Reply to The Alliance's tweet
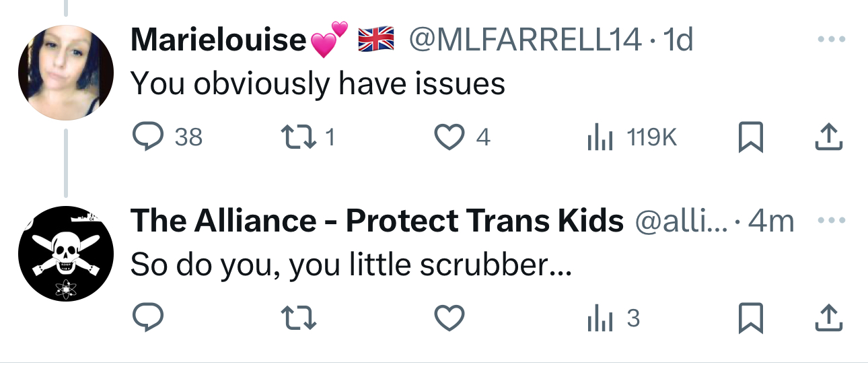Image resolution: width=868 pixels, height=381 pixels. pos(145,318)
